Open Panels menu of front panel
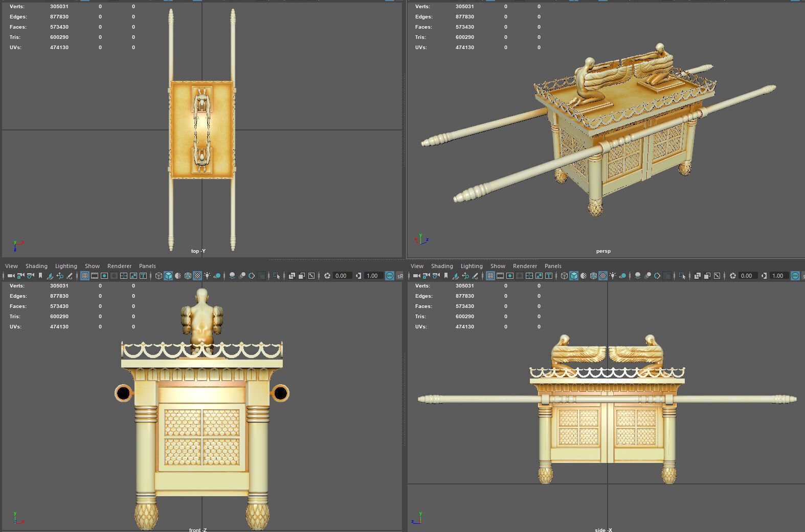The height and width of the screenshot is (532, 805). point(147,266)
